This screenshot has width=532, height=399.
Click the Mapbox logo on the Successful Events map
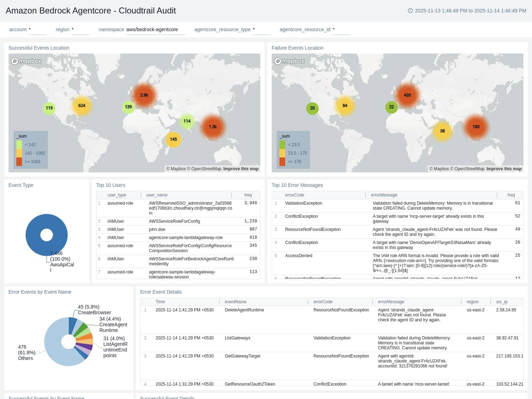click(x=26, y=61)
